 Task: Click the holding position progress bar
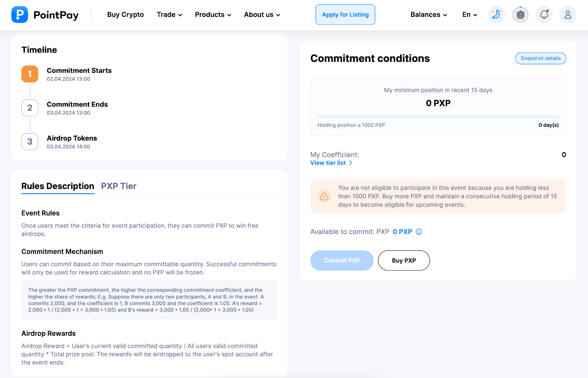click(438, 117)
